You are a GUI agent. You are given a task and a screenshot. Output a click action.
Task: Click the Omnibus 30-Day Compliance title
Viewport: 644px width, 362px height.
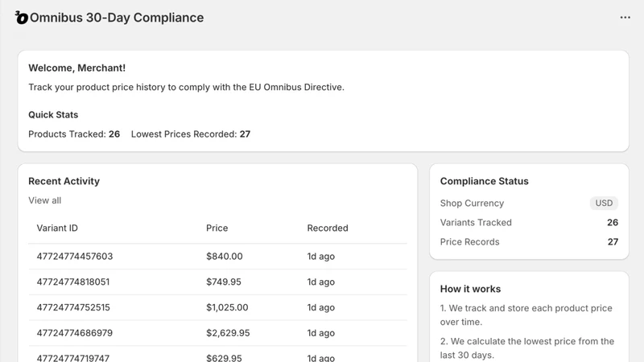click(x=117, y=18)
